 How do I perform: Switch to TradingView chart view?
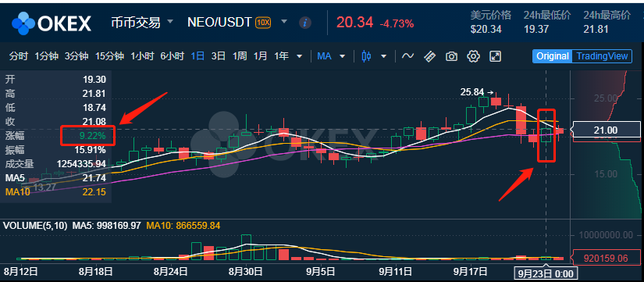click(x=602, y=56)
